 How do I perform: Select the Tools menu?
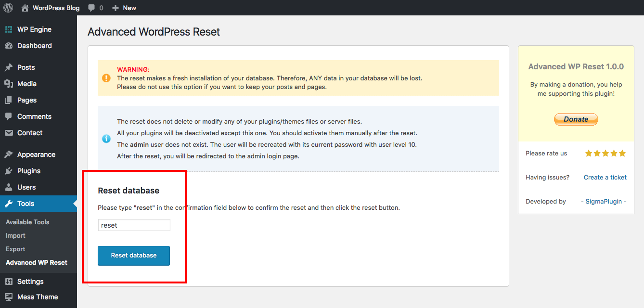pos(39,204)
